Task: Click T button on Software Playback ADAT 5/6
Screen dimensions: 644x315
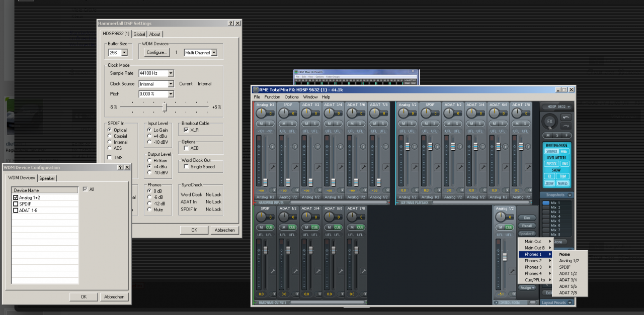Action: pos(505,146)
